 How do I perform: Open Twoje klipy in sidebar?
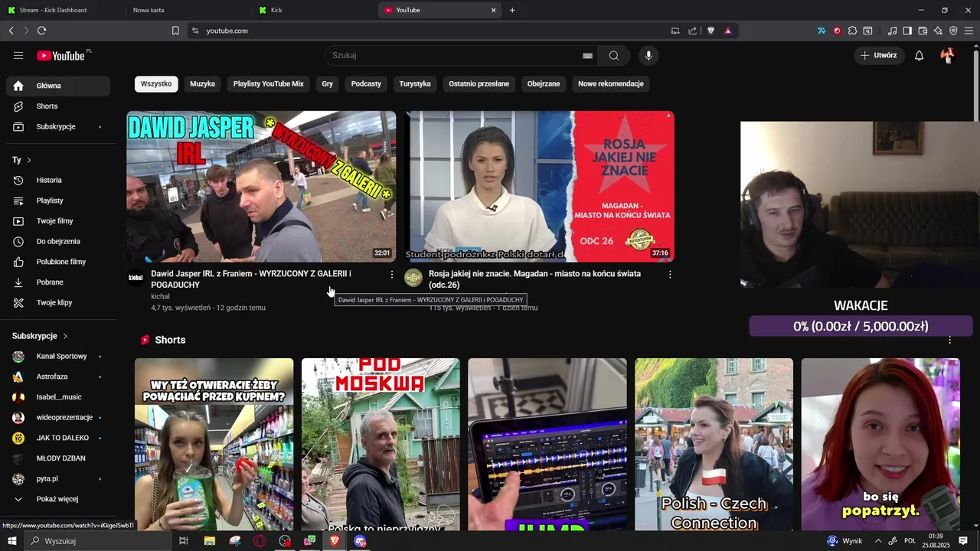tap(58, 302)
